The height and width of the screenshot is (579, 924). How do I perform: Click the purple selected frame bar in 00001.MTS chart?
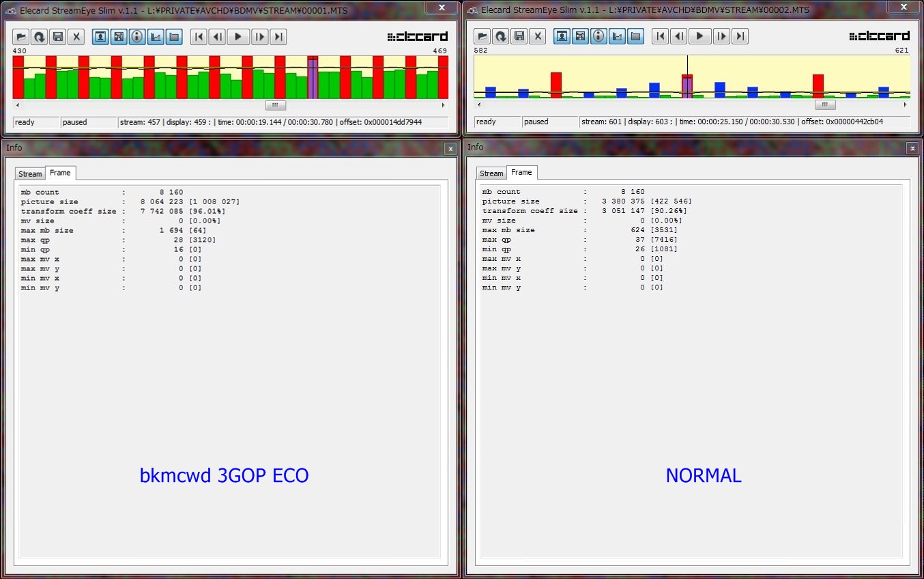313,79
